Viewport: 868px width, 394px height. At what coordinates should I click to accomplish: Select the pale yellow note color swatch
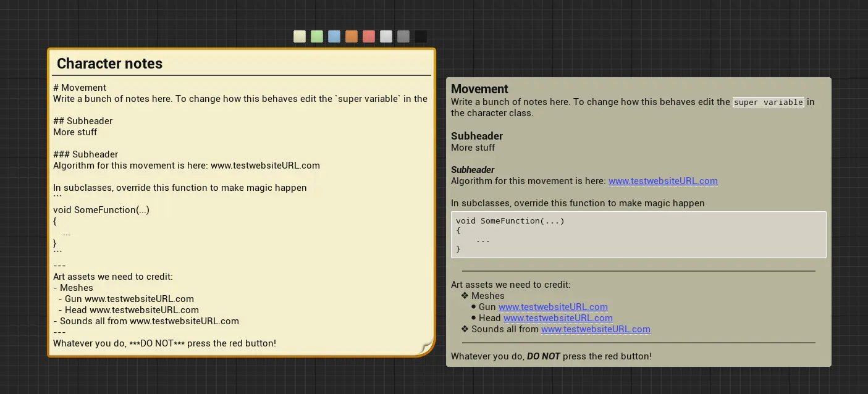tap(300, 37)
